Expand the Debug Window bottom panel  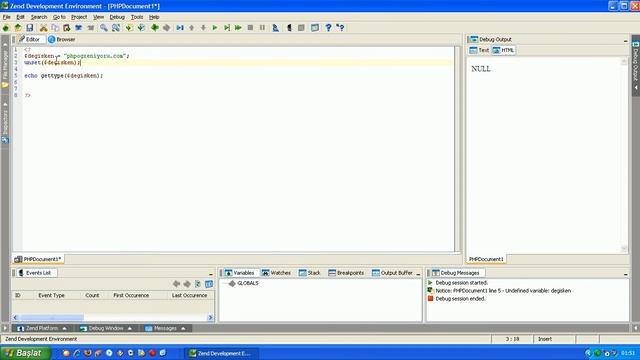click(x=106, y=328)
